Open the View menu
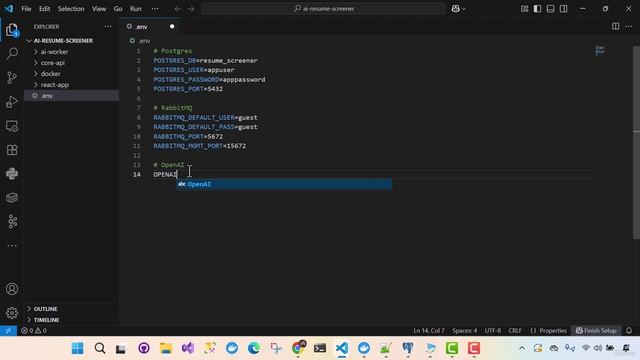The height and width of the screenshot is (360, 640). tap(99, 9)
